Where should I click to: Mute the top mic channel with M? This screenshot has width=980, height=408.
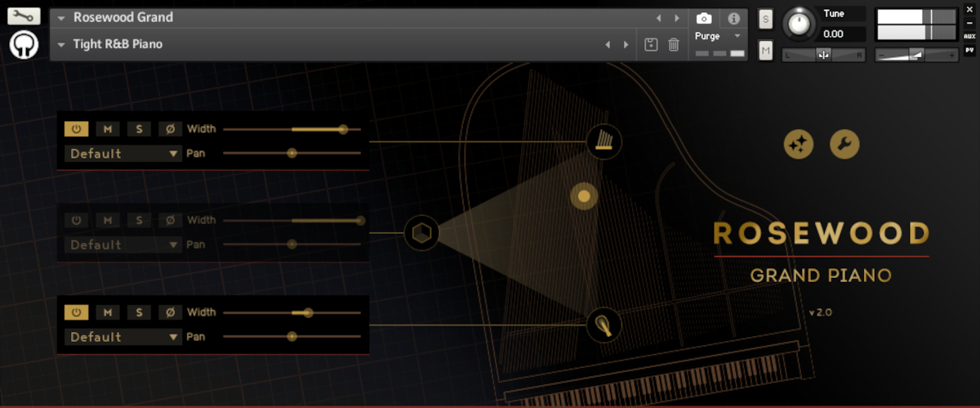pos(107,129)
